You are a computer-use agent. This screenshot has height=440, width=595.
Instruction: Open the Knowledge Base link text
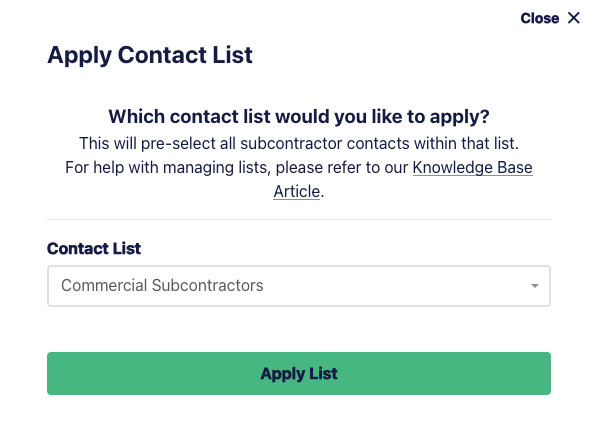tap(472, 167)
